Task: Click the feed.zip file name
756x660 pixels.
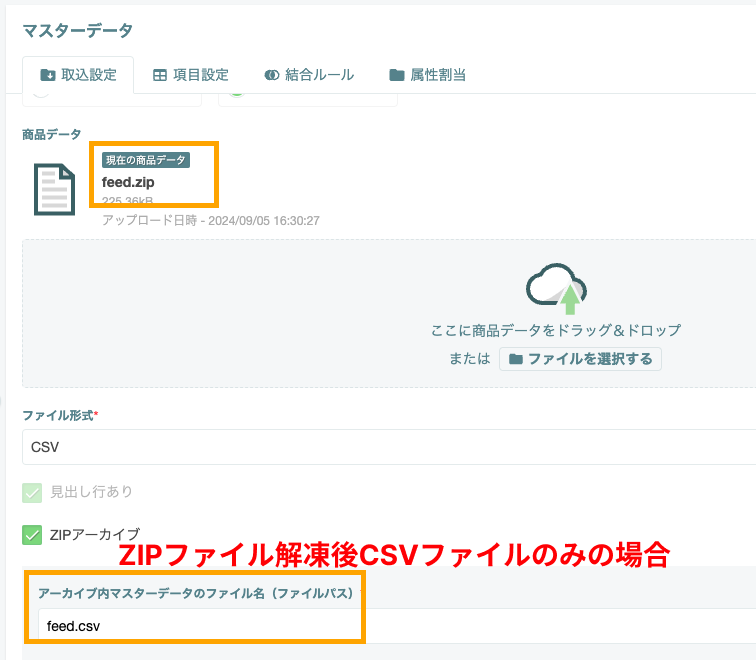Action: [x=128, y=182]
